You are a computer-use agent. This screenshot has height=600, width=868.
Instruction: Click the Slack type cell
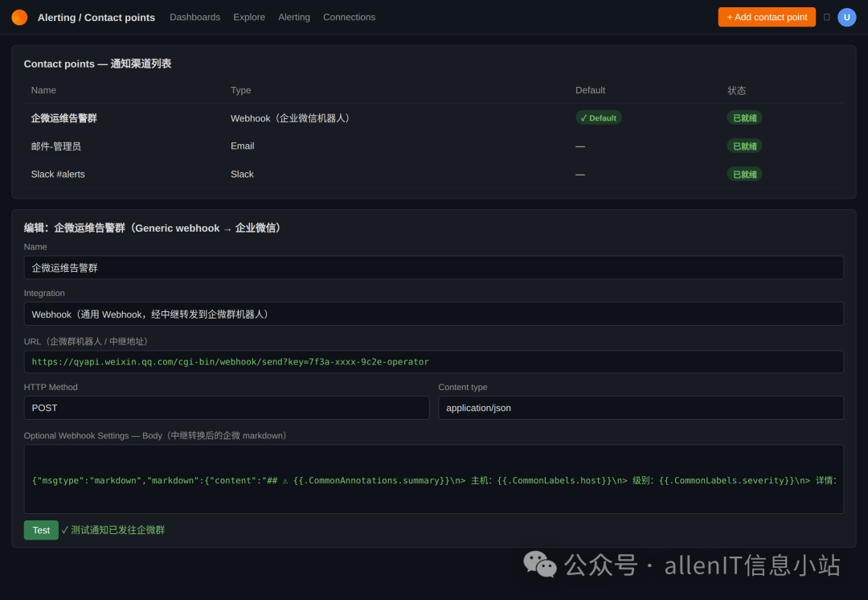tap(242, 174)
